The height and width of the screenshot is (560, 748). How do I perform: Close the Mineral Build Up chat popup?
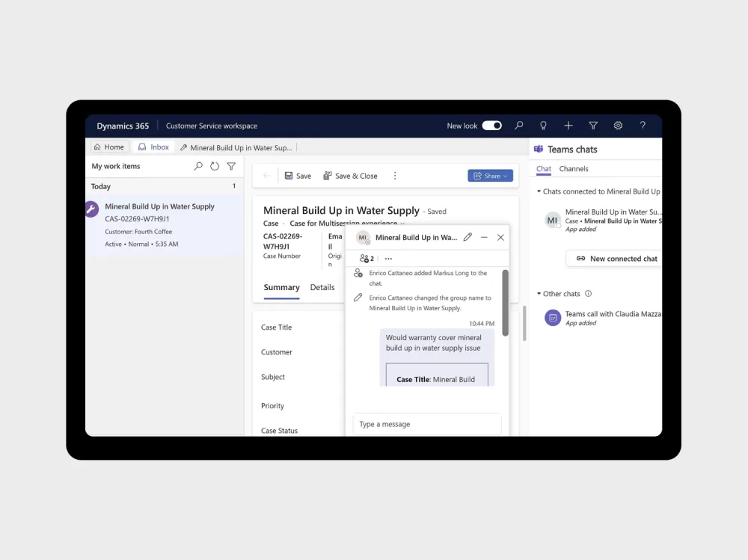pos(500,237)
